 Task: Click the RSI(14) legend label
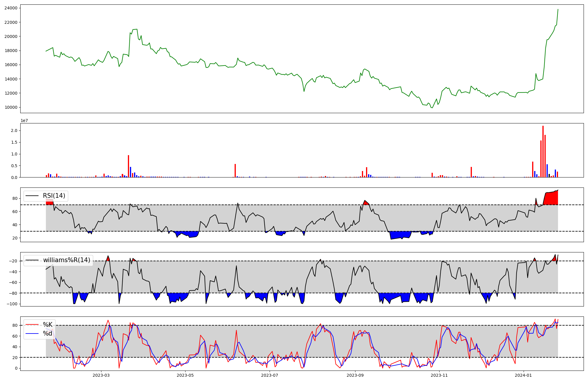point(54,196)
